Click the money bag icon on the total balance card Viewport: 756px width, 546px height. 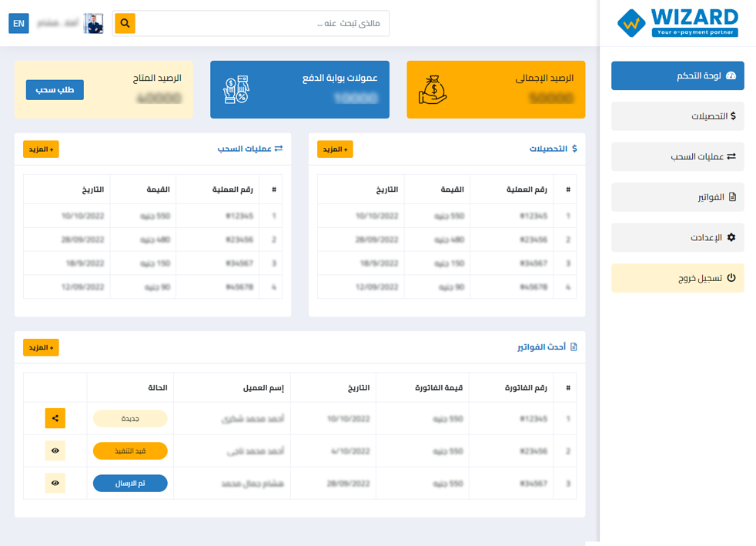pos(433,90)
